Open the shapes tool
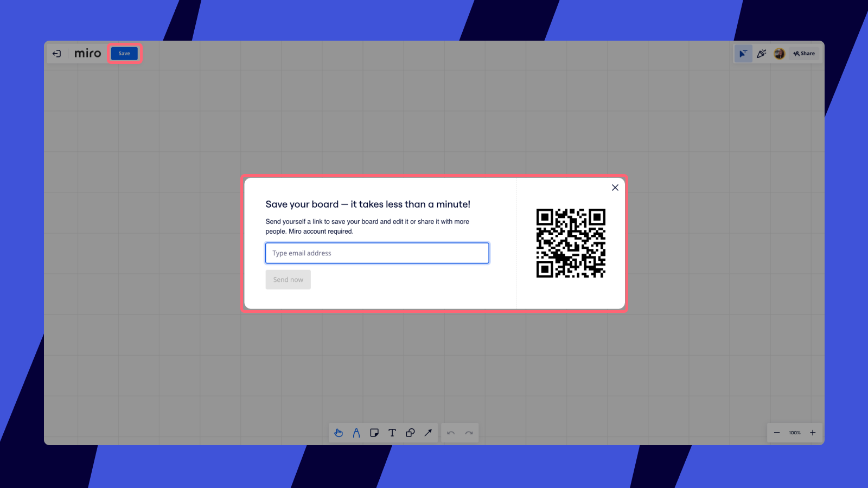Screen dimensions: 868x488 click(x=410, y=433)
